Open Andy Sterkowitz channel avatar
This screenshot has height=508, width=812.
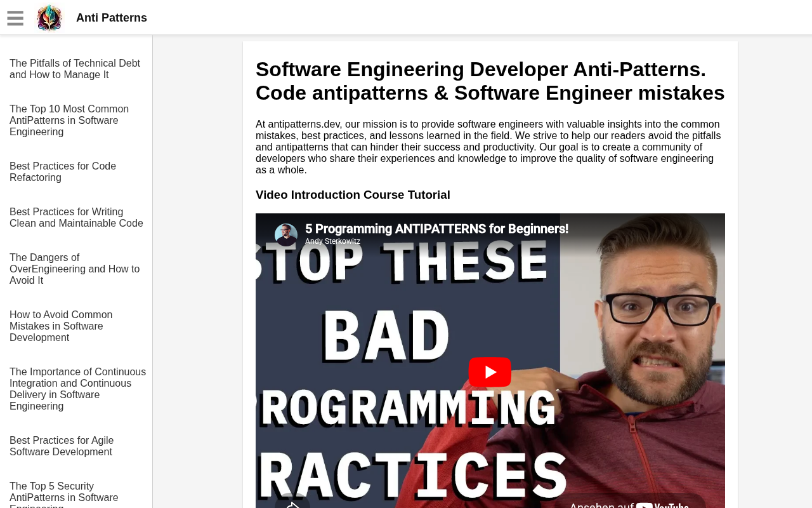(286, 235)
